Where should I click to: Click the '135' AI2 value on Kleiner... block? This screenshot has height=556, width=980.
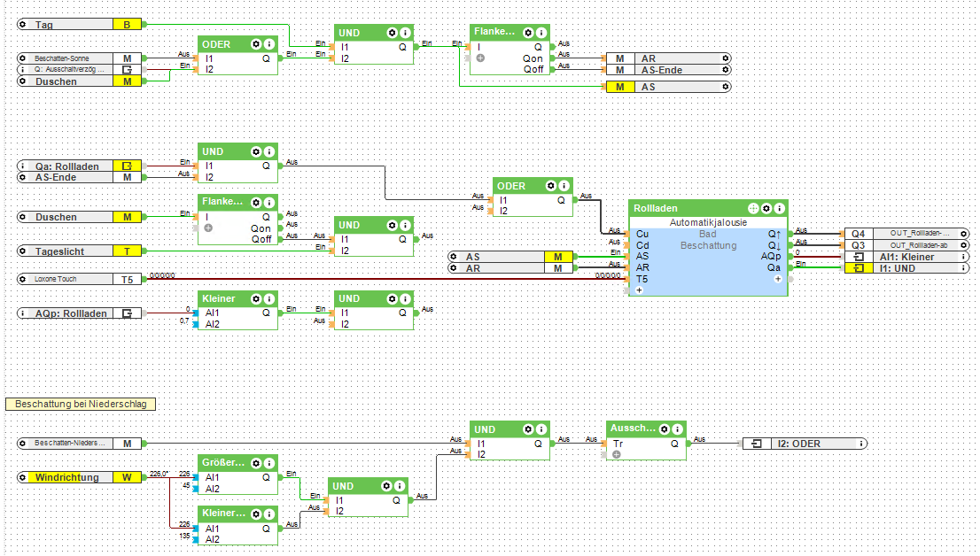tap(184, 536)
